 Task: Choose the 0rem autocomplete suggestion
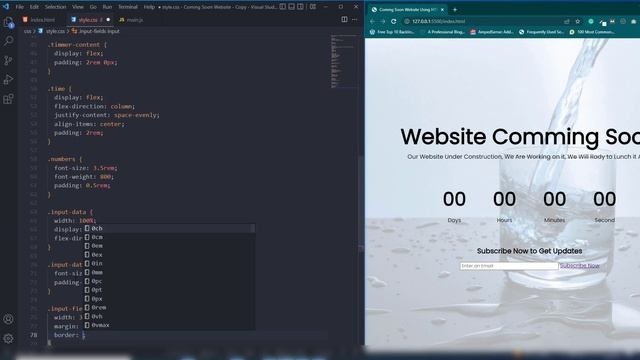click(x=169, y=307)
